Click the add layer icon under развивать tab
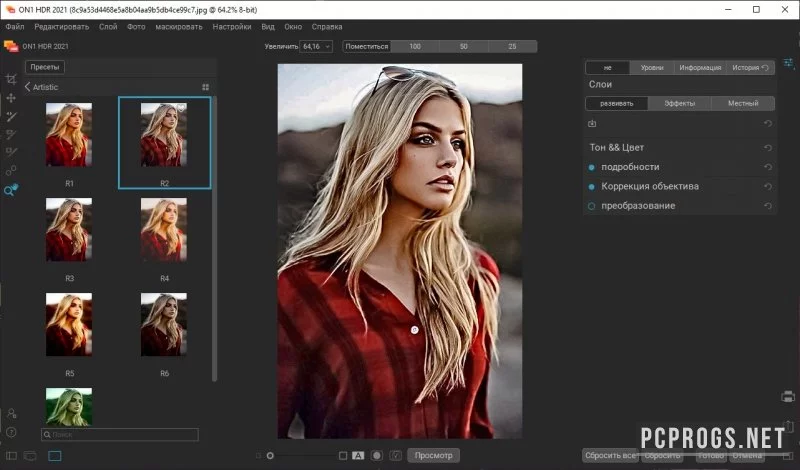This screenshot has width=800, height=470. pos(592,123)
